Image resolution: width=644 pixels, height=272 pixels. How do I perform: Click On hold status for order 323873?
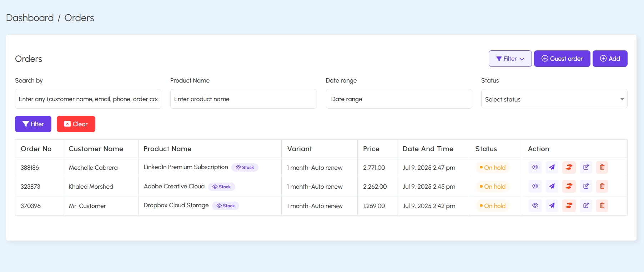pos(493,187)
